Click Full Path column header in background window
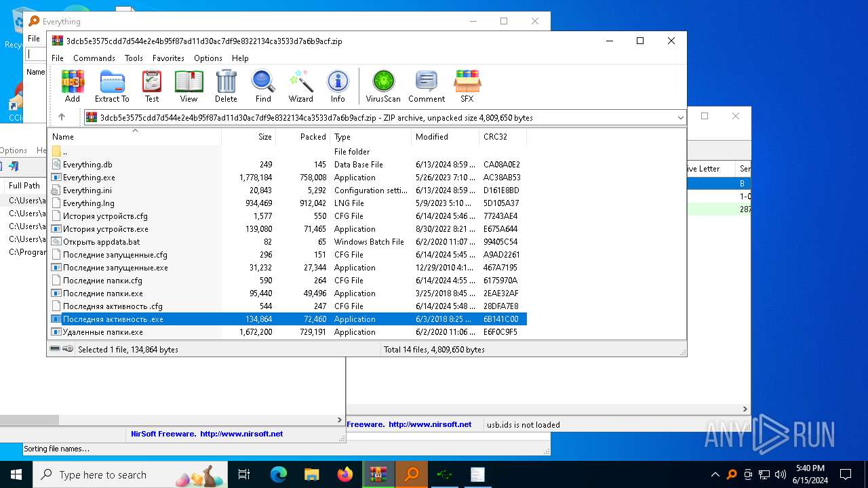The height and width of the screenshot is (488, 868). 24,186
